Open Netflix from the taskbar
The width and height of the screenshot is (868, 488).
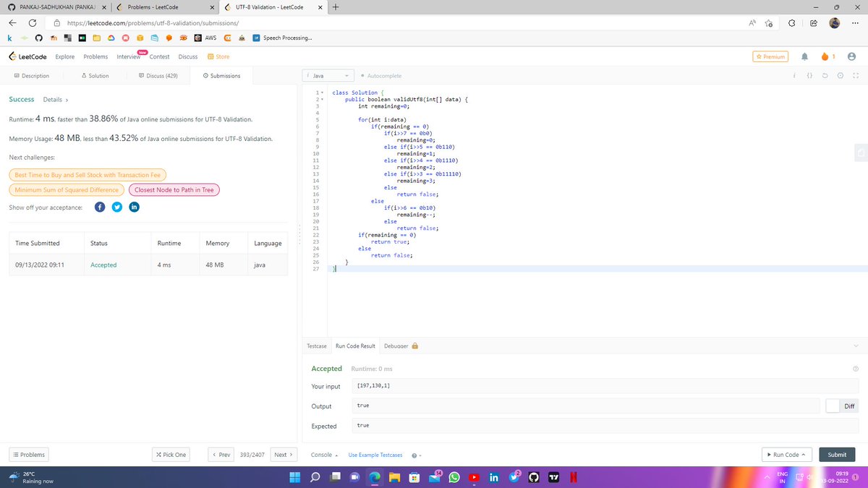573,477
